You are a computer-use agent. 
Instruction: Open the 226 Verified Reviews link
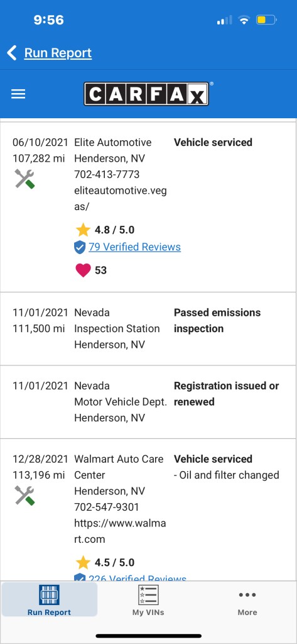[x=138, y=577]
